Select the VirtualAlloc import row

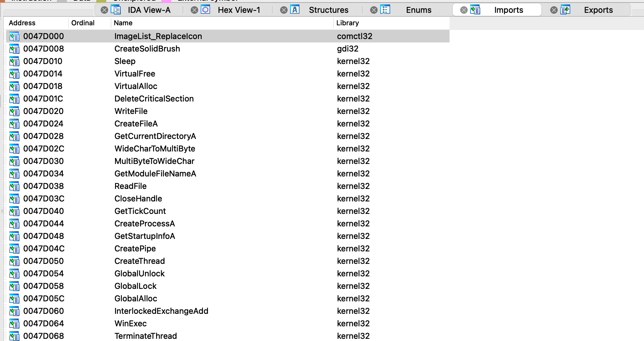point(136,86)
